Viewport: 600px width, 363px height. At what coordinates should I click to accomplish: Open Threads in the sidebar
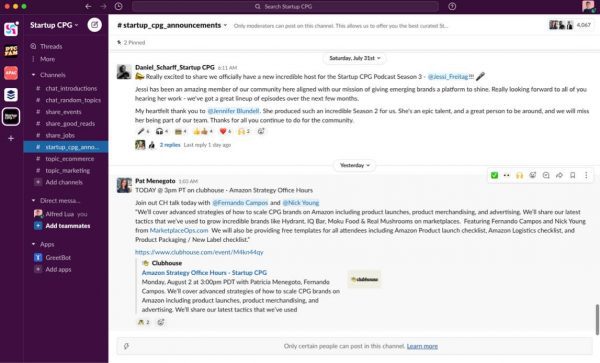[51, 46]
